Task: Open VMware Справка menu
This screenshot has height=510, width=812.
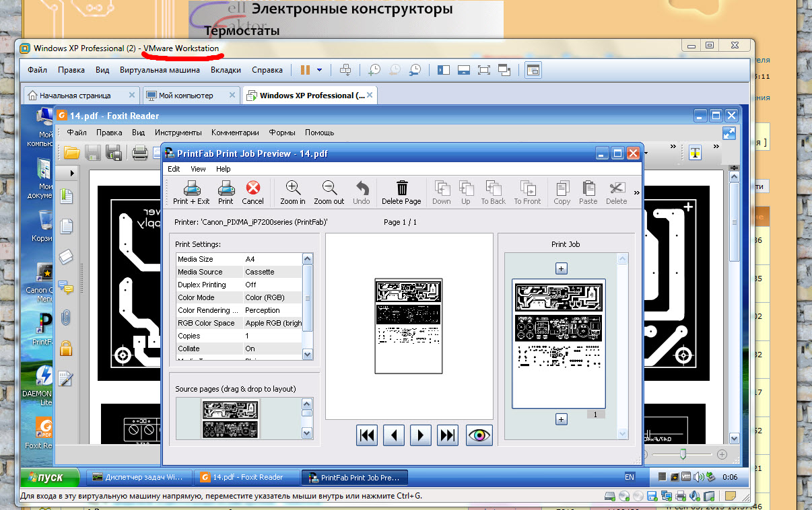Action: point(267,70)
